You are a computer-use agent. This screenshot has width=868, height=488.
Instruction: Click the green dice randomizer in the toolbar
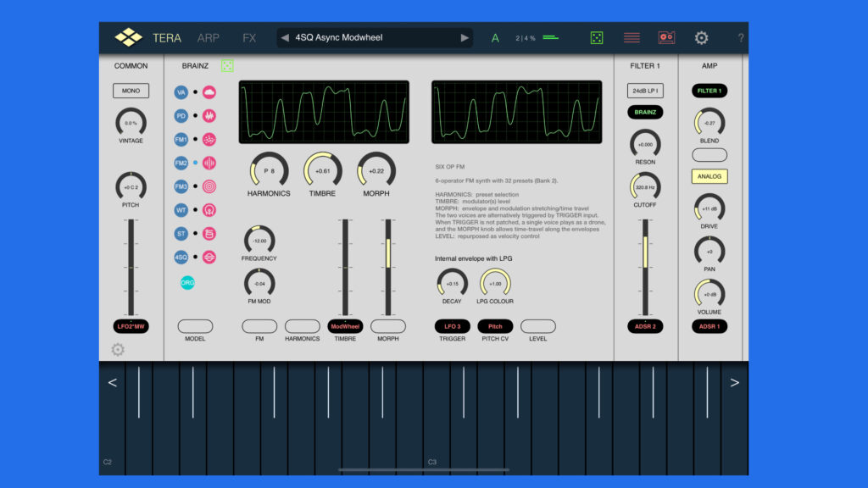597,37
